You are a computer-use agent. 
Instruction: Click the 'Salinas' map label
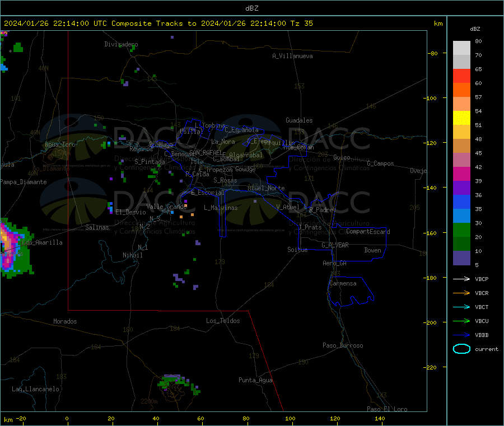pyautogui.click(x=97, y=227)
